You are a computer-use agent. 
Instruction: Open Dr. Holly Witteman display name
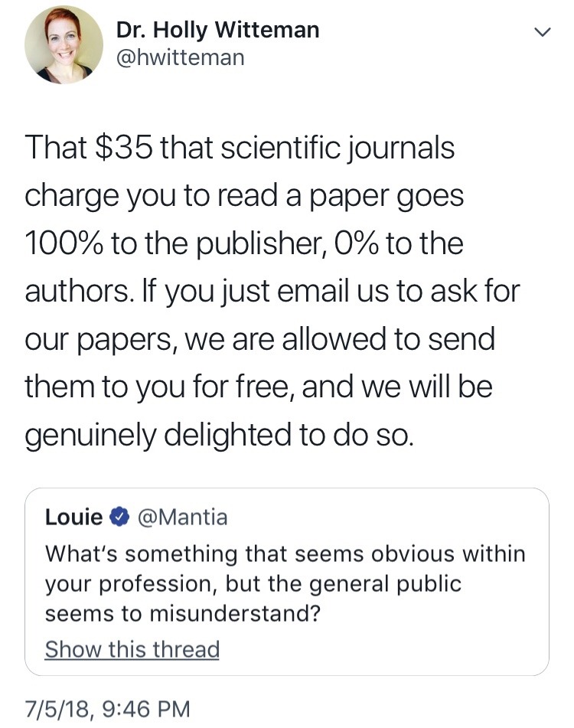click(x=217, y=31)
